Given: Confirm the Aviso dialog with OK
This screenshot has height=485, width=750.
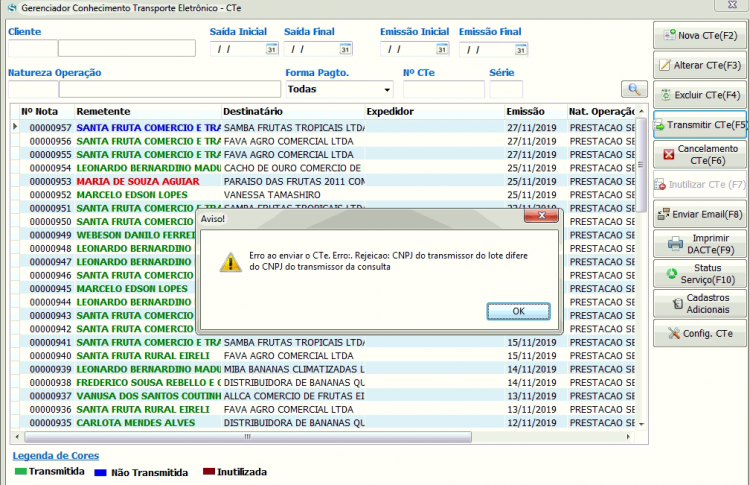Looking at the screenshot, I should click(x=518, y=311).
